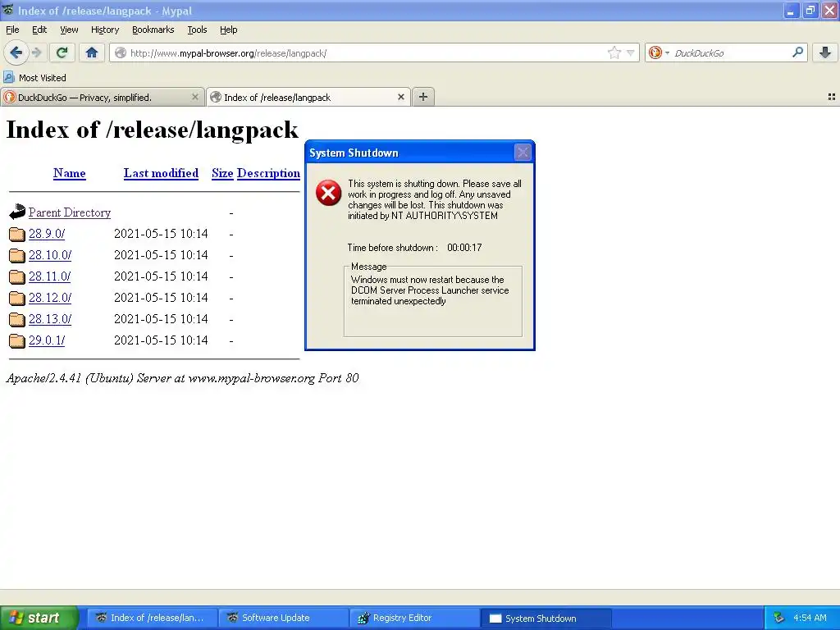
Task: Open the 28.11.0/ folder link
Action: [x=50, y=276]
